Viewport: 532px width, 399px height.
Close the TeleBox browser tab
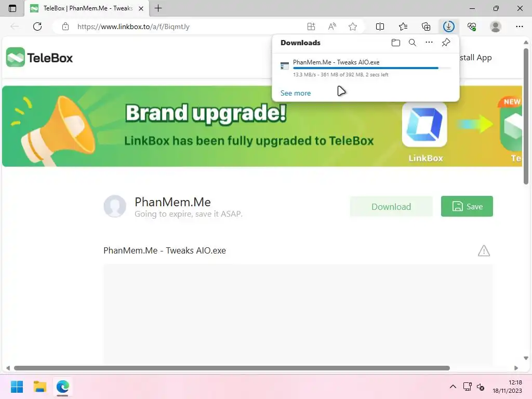pos(141,8)
